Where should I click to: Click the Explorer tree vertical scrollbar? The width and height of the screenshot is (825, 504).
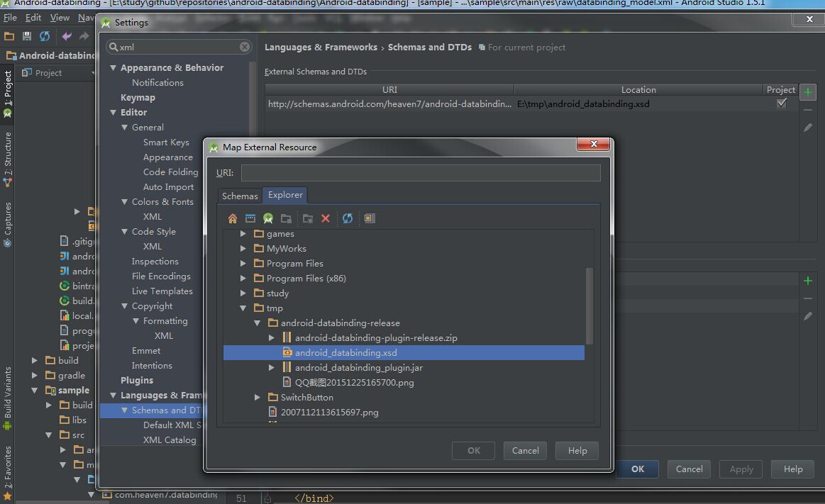(x=589, y=306)
